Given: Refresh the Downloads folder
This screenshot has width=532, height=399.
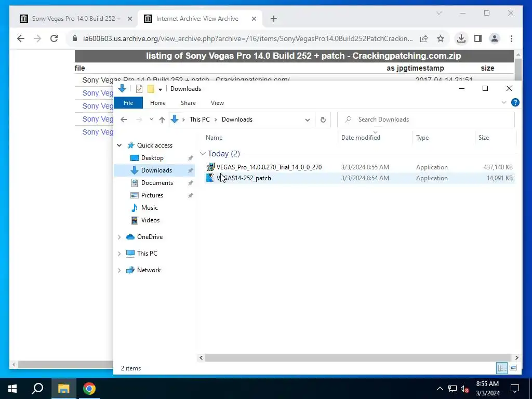Looking at the screenshot, I should [x=323, y=120].
